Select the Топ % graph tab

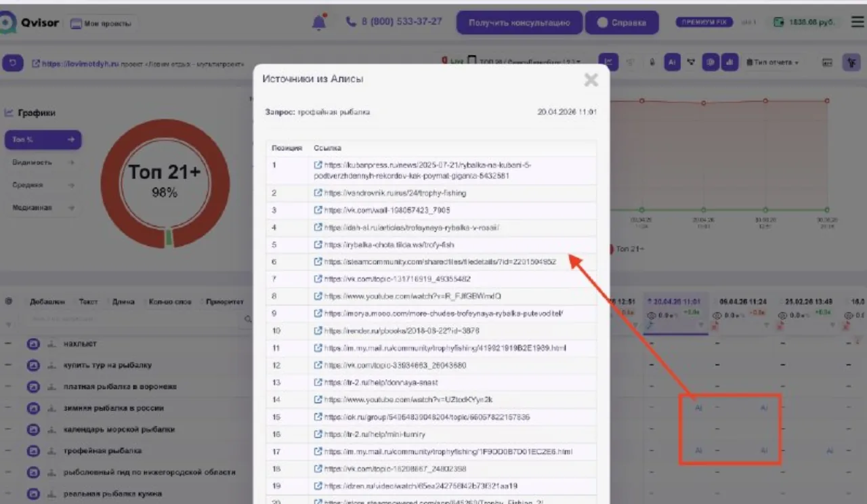coord(43,140)
